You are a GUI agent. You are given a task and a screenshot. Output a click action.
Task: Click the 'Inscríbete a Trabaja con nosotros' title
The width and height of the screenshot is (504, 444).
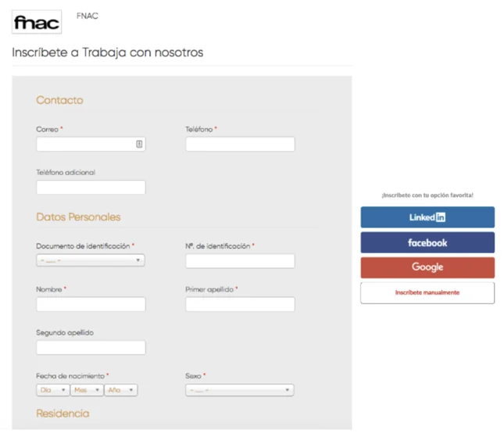(108, 52)
